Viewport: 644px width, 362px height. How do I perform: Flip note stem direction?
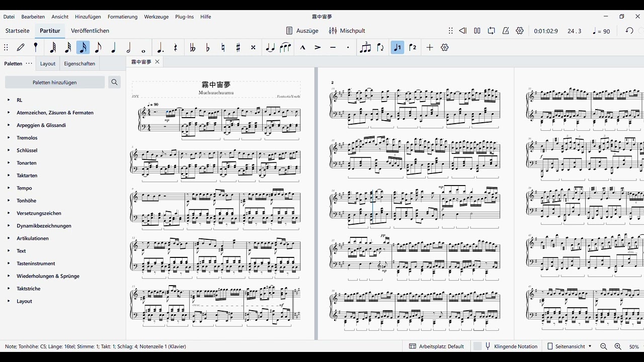tap(380, 47)
